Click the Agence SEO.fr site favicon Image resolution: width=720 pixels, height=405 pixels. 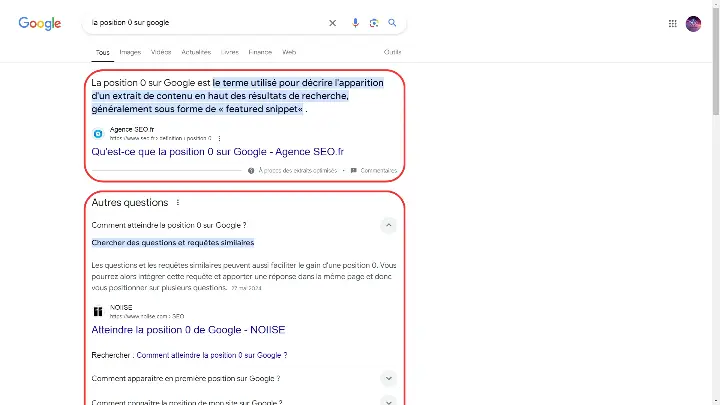98,134
